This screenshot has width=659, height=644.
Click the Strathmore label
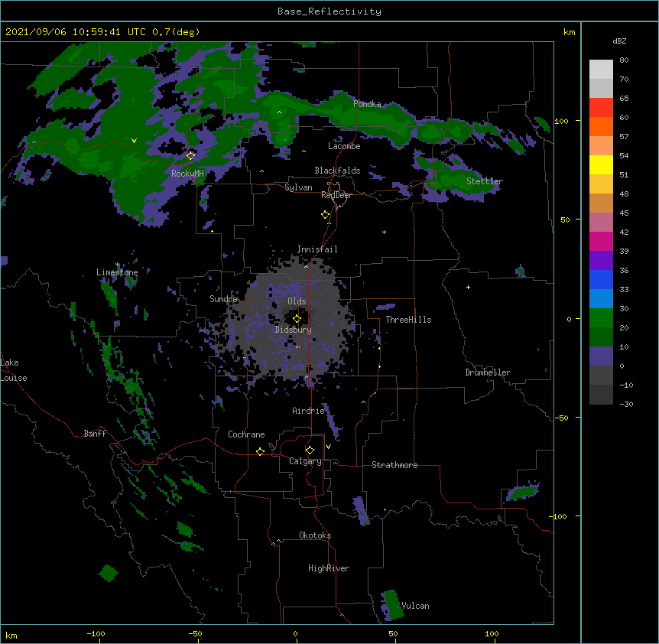pyautogui.click(x=394, y=465)
